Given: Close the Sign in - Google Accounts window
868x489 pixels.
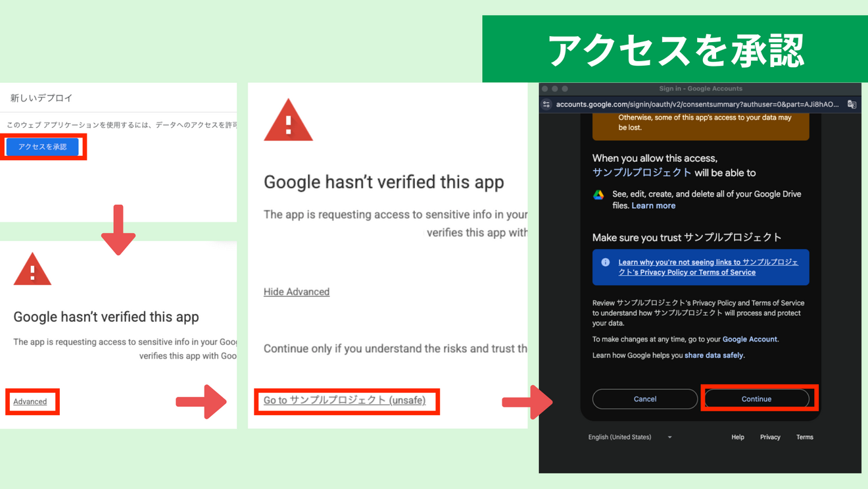Looking at the screenshot, I should pos(544,89).
